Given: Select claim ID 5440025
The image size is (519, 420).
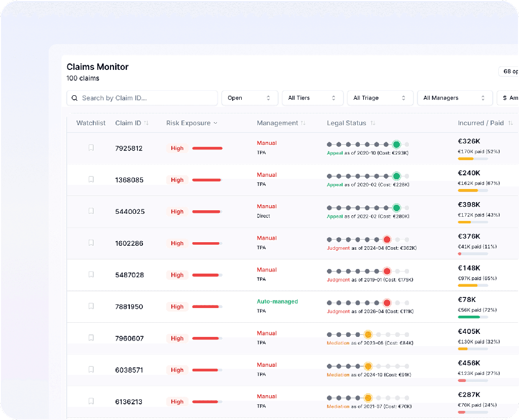Looking at the screenshot, I should pos(130,211).
